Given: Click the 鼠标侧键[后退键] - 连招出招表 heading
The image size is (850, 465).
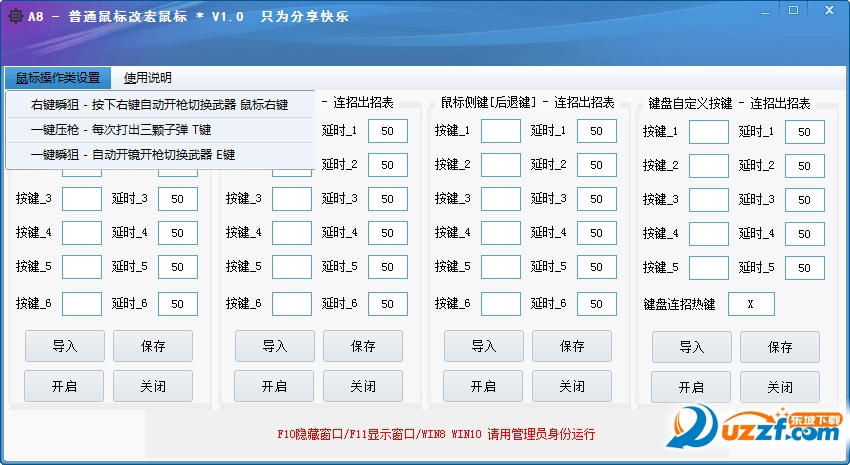Looking at the screenshot, I should pyautogui.click(x=527, y=102).
